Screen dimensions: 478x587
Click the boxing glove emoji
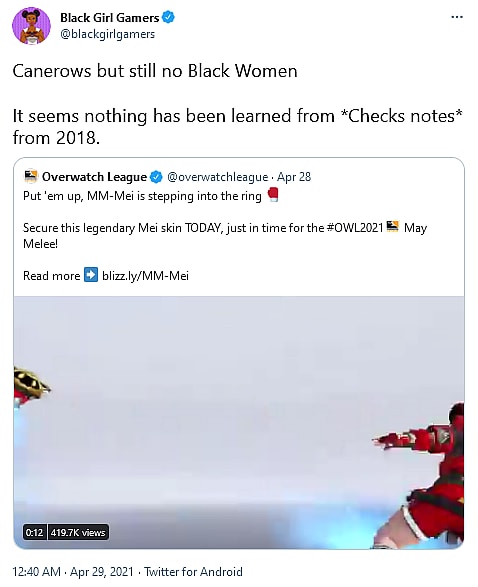[x=273, y=195]
